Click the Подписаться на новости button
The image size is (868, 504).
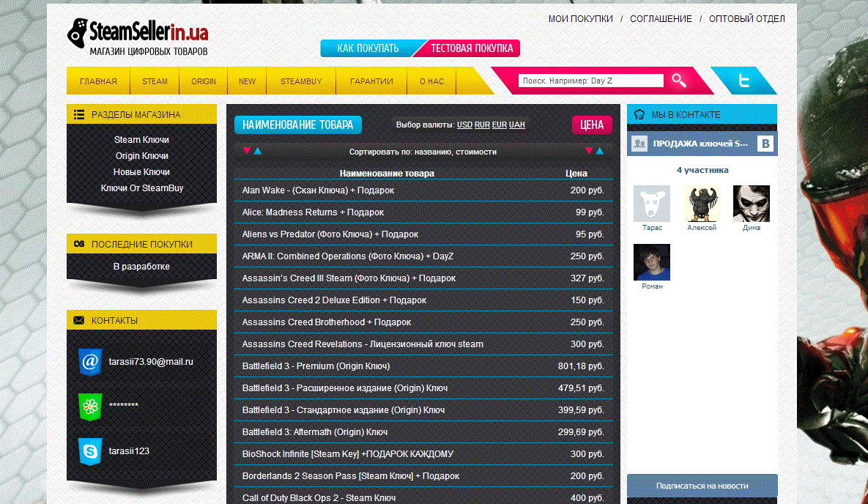click(702, 486)
